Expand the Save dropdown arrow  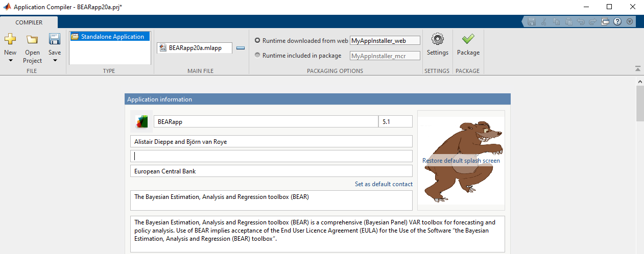click(x=55, y=61)
